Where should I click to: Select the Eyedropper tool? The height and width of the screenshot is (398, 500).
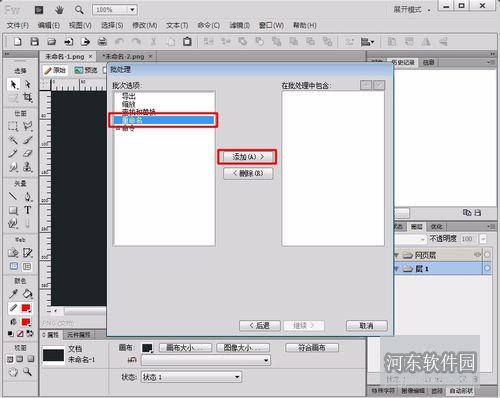coord(13,294)
